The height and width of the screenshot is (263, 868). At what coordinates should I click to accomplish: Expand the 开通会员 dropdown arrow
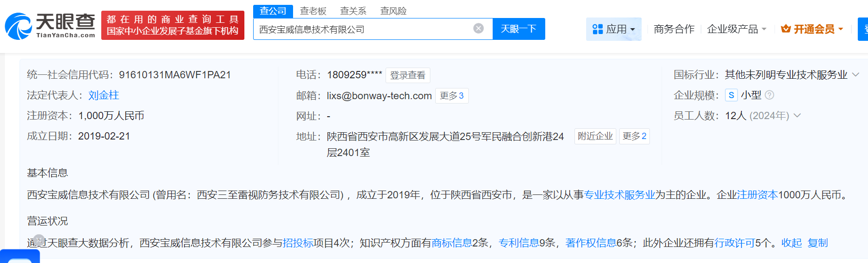pyautogui.click(x=841, y=30)
